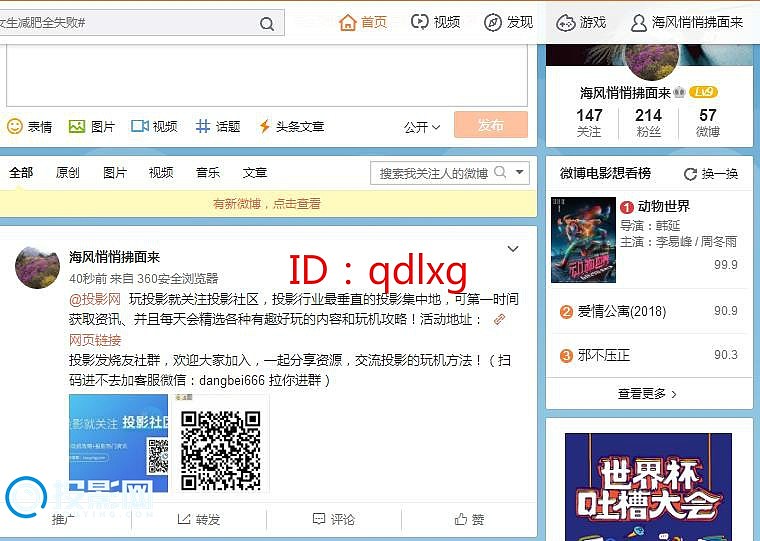This screenshot has width=760, height=541.
Task: Open the 首页 home icon
Action: 348,22
